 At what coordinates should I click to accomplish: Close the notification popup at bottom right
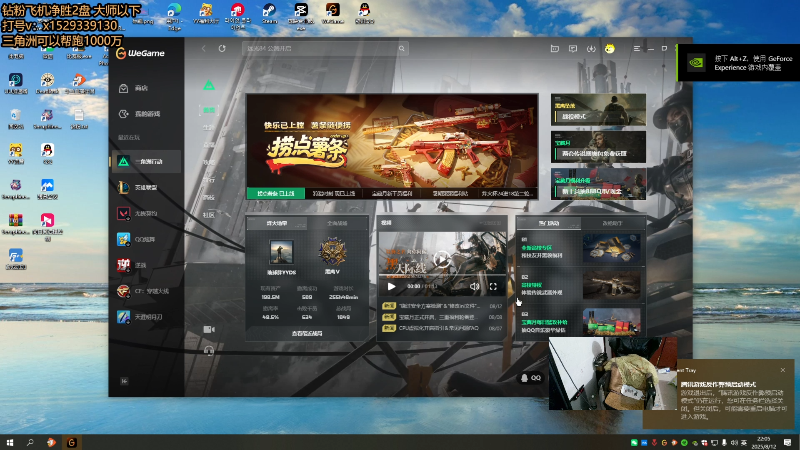tap(783, 370)
